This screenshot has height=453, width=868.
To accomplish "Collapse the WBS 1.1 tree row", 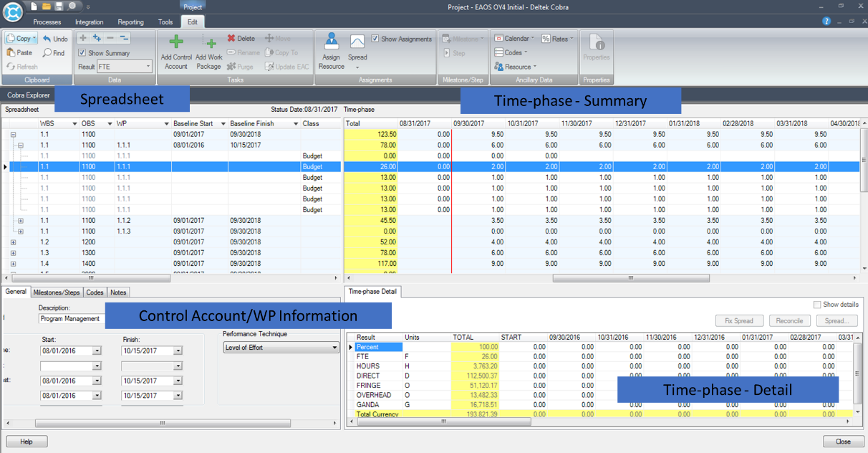I will click(13, 135).
